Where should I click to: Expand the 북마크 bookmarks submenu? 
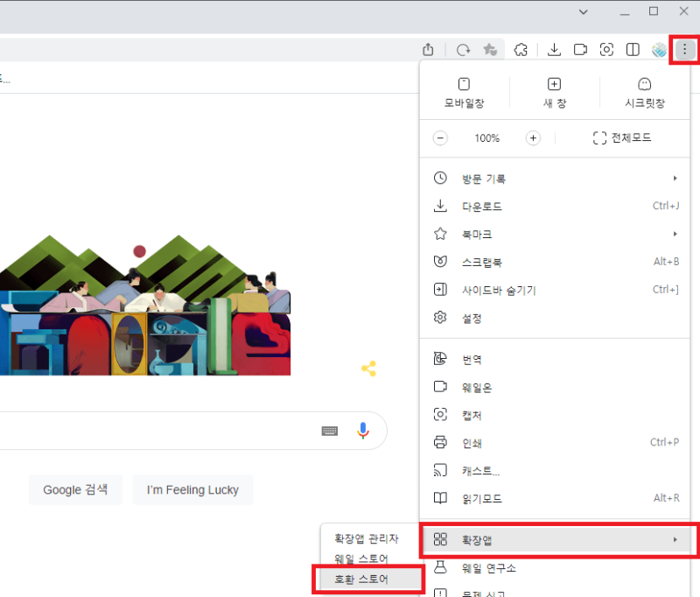point(555,234)
